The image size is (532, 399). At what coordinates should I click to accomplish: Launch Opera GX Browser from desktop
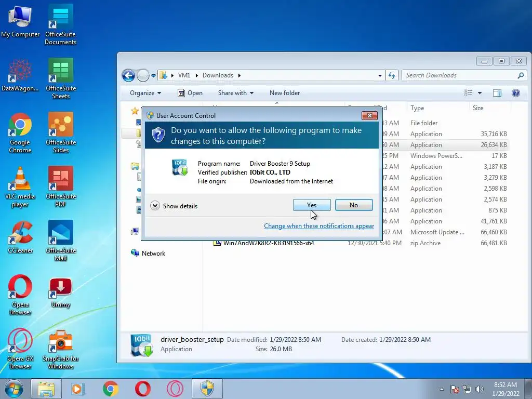20,349
